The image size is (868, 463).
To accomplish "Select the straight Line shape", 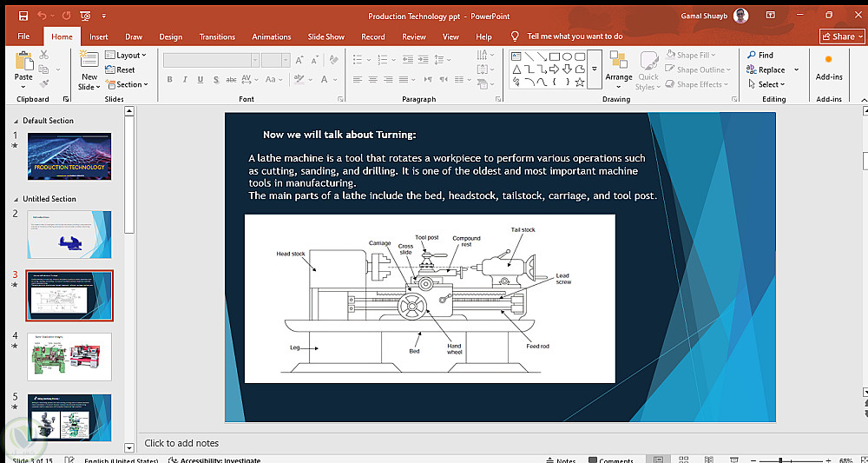I will 529,56.
